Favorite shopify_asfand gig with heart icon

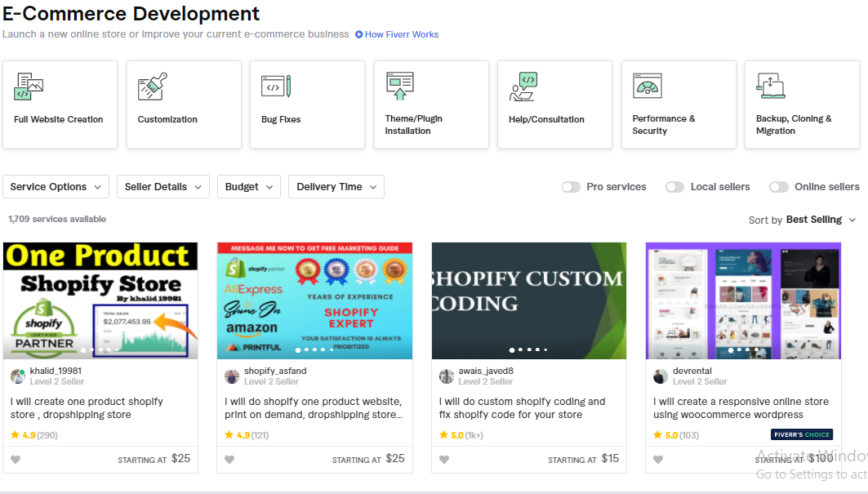[x=229, y=459]
